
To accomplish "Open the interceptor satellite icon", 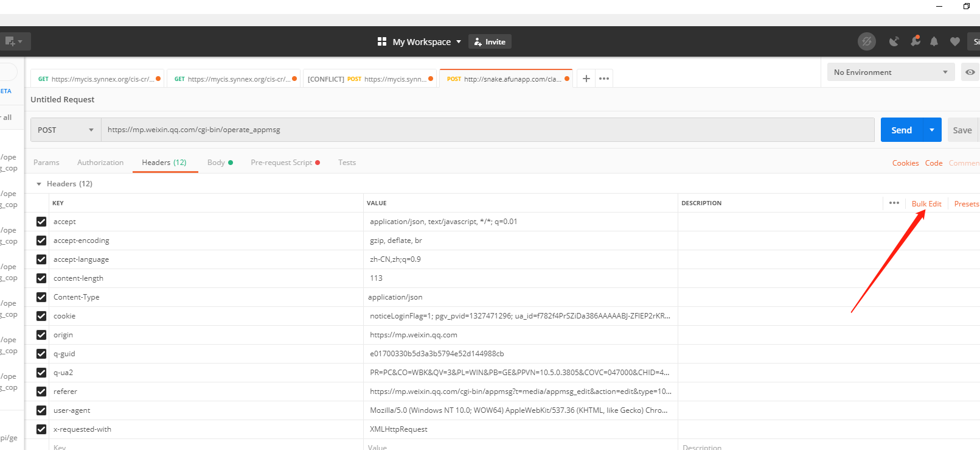I will tap(894, 41).
